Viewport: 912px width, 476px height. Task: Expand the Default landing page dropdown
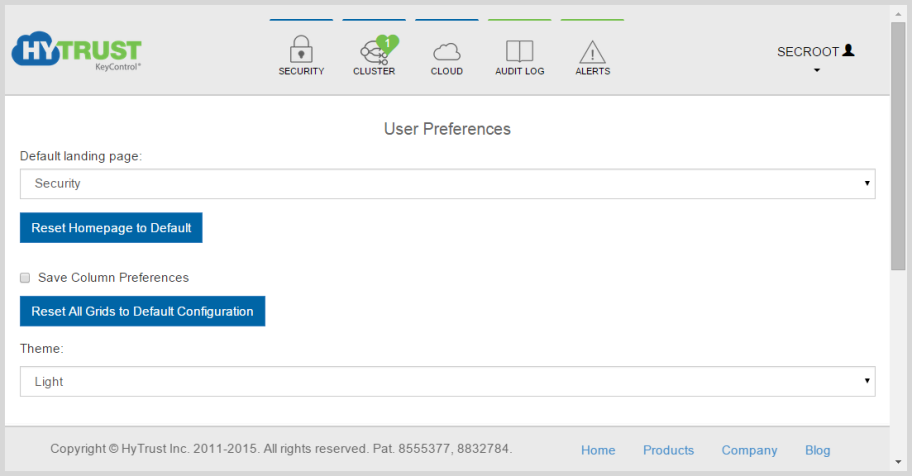(x=447, y=184)
